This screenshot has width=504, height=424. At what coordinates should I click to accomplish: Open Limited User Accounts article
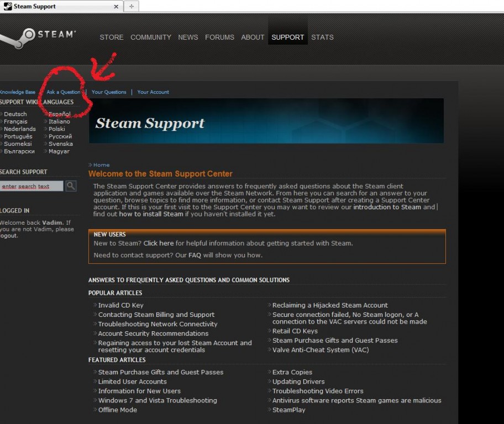[133, 381]
